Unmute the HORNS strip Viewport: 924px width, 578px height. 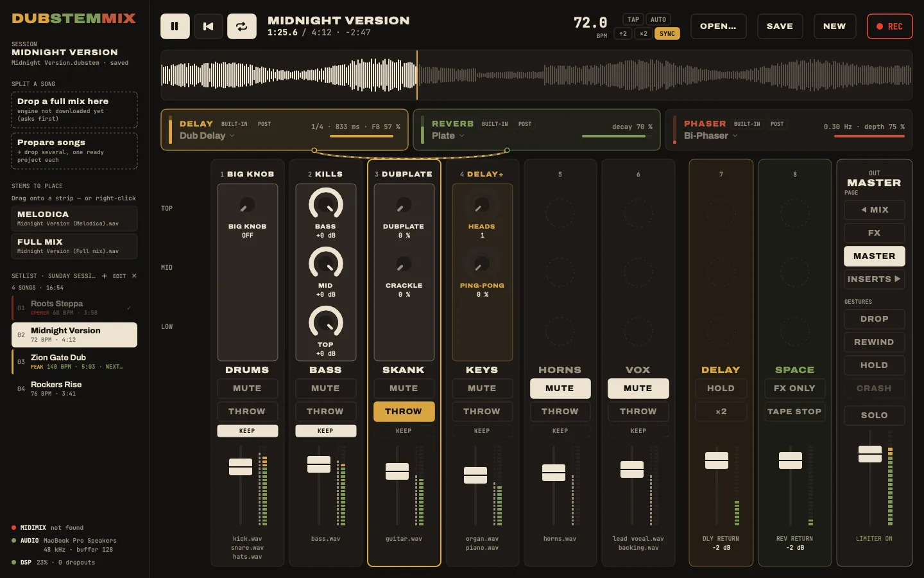click(x=560, y=389)
